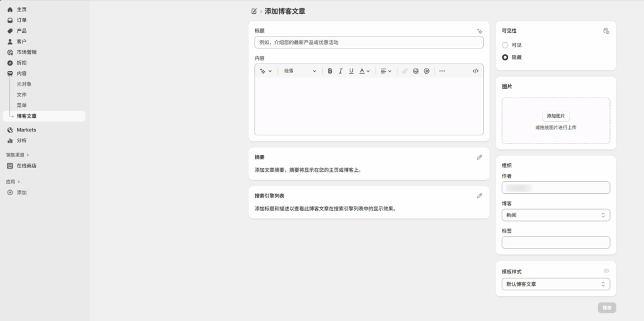
Task: Insert video via the editor play icon
Action: coord(426,71)
